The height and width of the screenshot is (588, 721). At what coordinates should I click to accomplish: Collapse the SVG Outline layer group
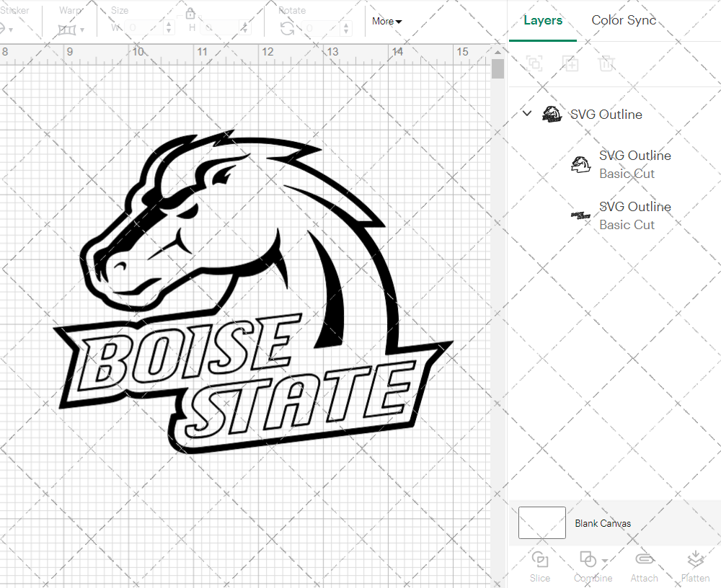pyautogui.click(x=526, y=113)
